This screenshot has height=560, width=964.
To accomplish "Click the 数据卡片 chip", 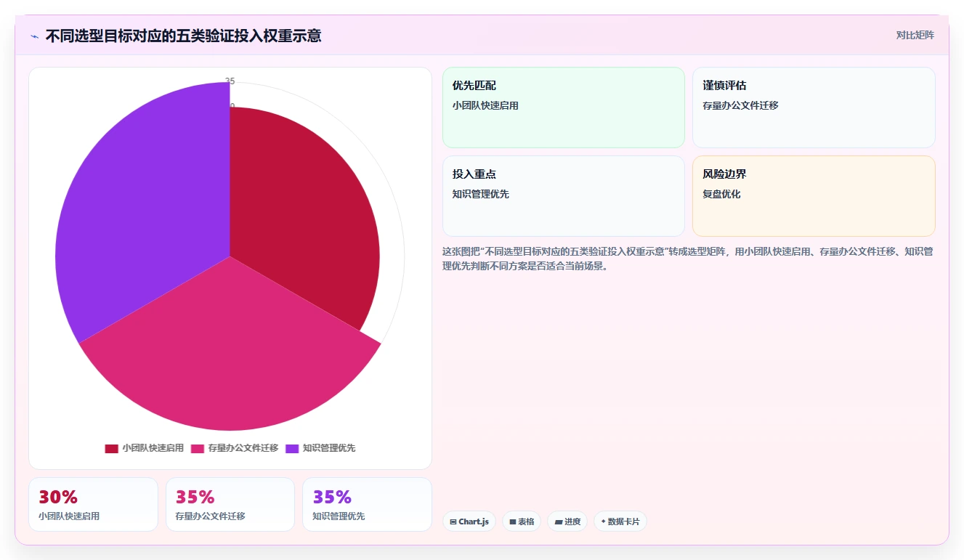I will 620,522.
